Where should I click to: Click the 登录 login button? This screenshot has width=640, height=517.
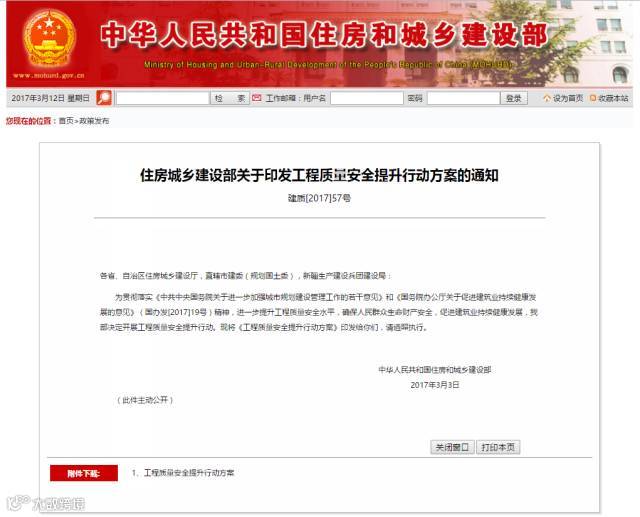click(x=514, y=98)
